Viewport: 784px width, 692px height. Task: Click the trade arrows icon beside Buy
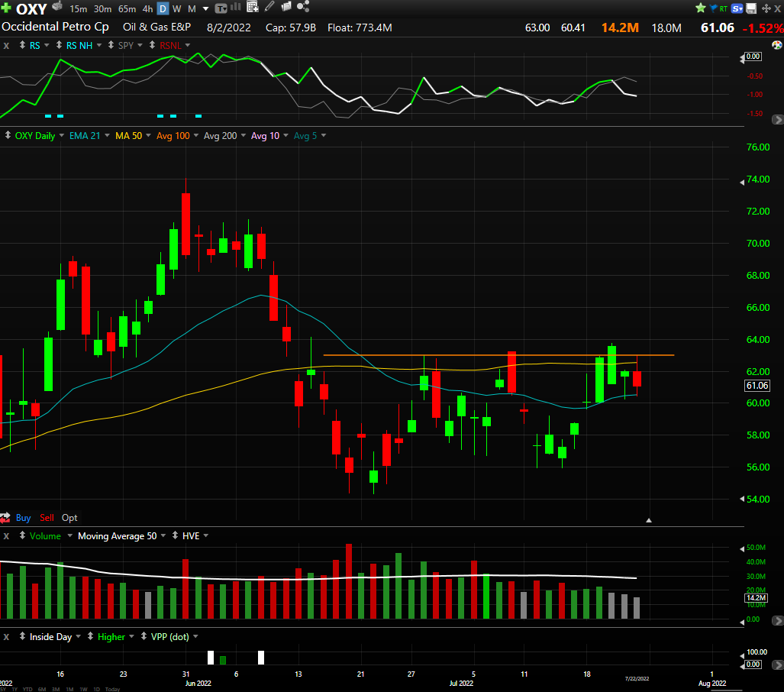pos(5,517)
